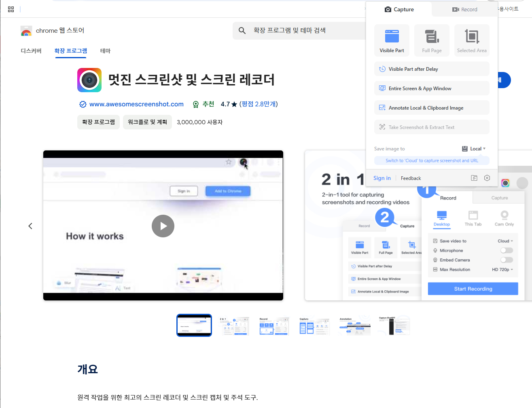Choose Entire Screen & App Window
532x408 pixels.
click(x=432, y=88)
